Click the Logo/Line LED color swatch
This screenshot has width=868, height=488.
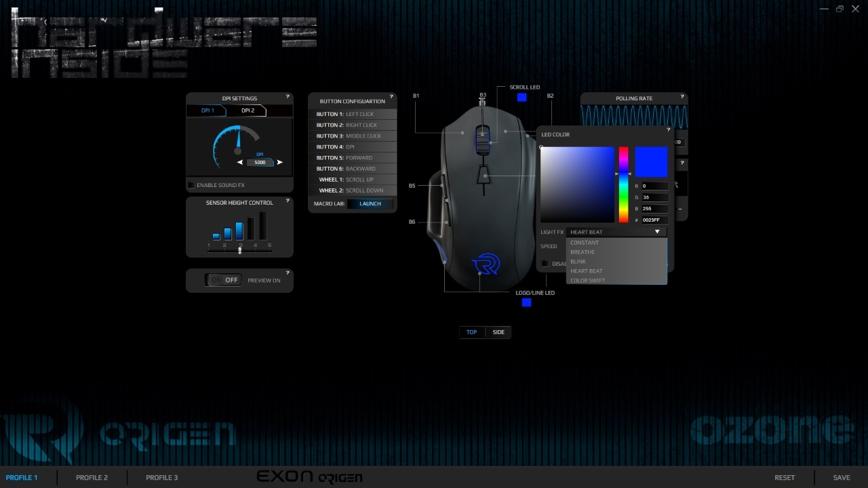[526, 302]
